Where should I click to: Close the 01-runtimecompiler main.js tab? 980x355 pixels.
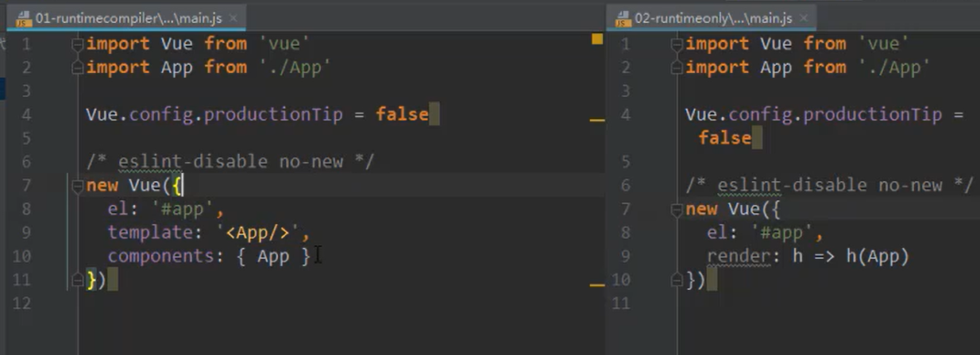coord(235,18)
